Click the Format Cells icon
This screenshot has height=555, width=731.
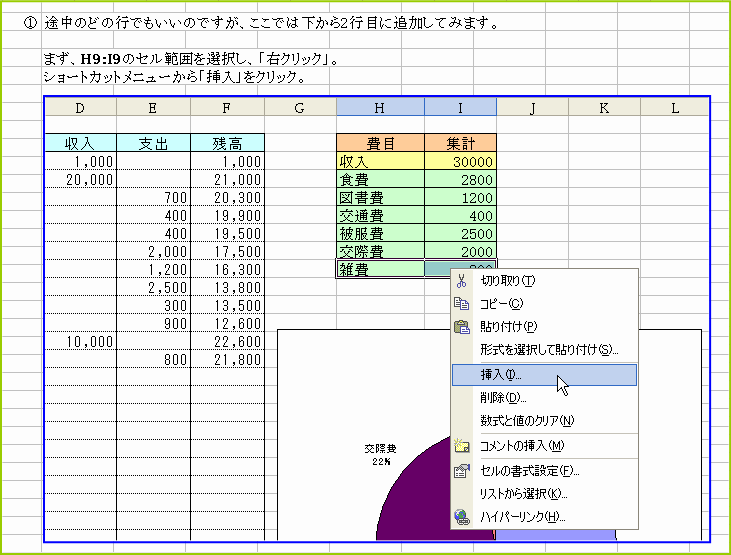coord(462,471)
